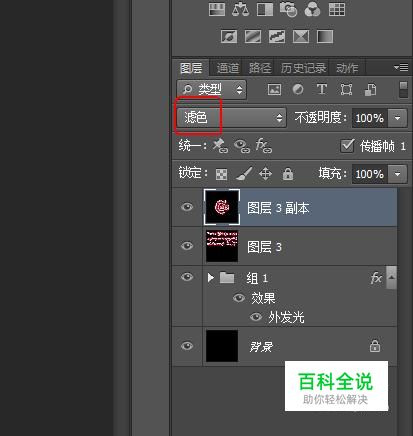
Task: Open the layers panel flyout menu
Action: [401, 68]
